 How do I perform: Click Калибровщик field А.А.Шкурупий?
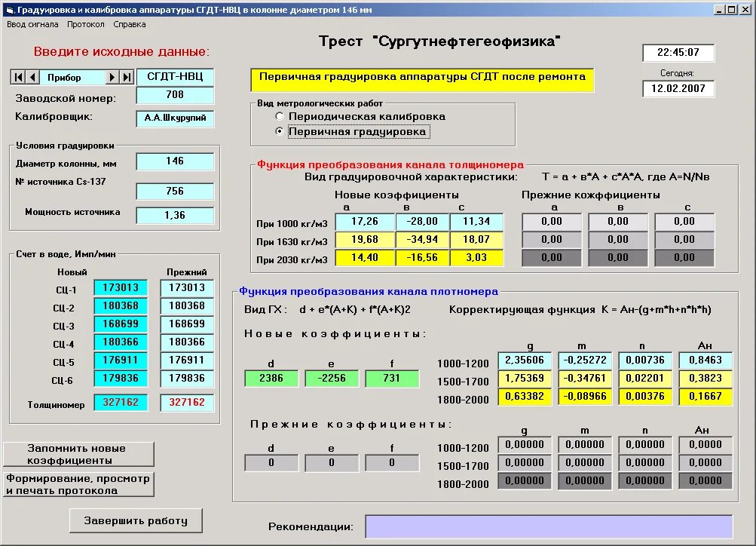tap(175, 118)
